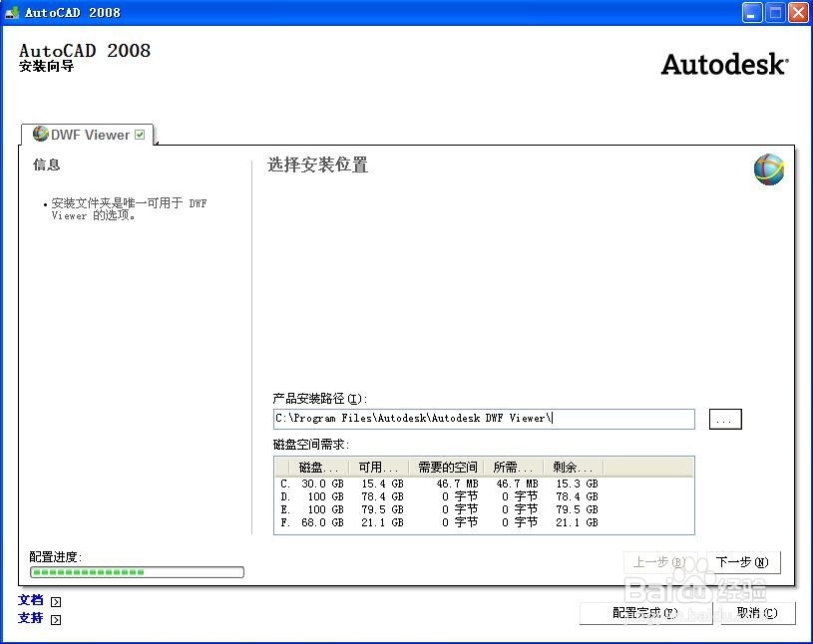Click the 剩余 column header
Image resolution: width=813 pixels, height=644 pixels.
coord(573,468)
